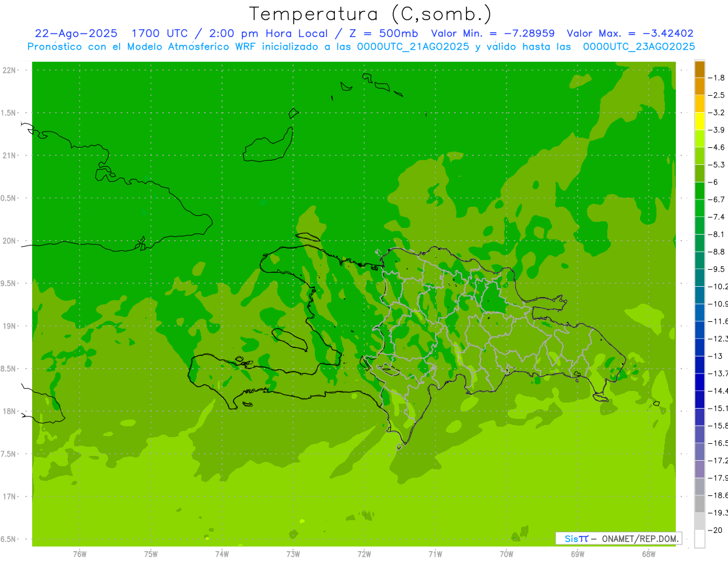Pick the green swatch between -6.7 and -7.4
This screenshot has height=562, width=728.
(699, 208)
